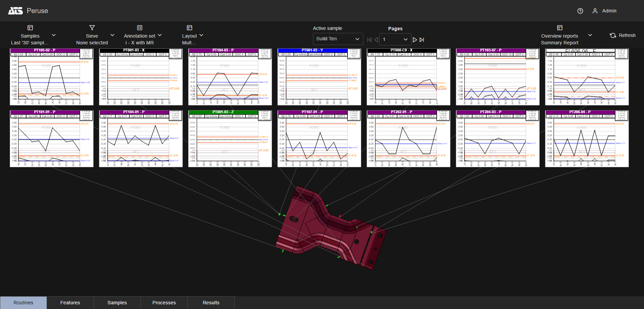Open the Sieve filter funnel icon

pyautogui.click(x=92, y=28)
